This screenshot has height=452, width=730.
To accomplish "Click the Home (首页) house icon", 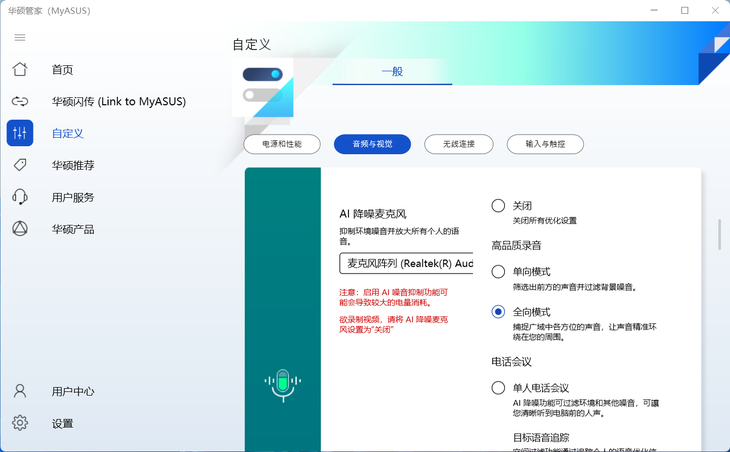I will [x=20, y=69].
